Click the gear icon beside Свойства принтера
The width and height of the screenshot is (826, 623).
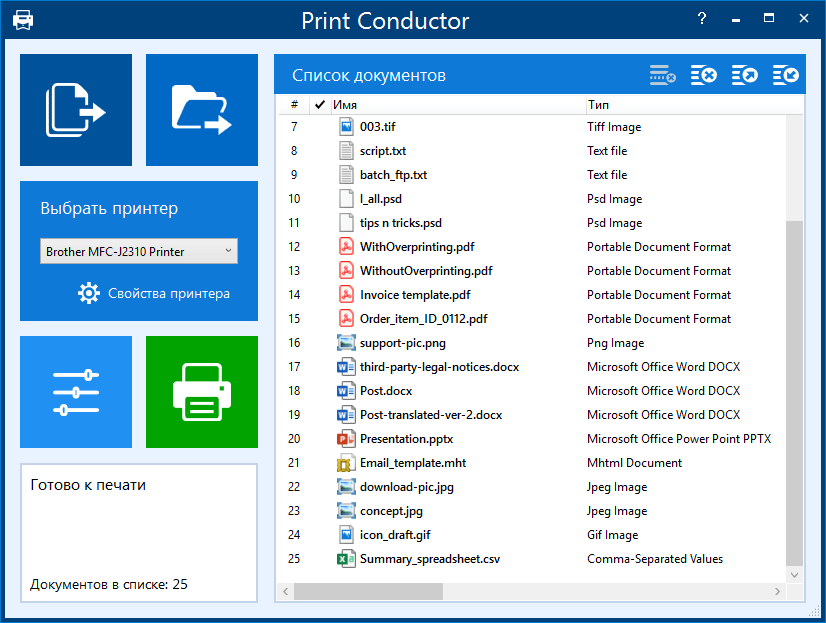pyautogui.click(x=88, y=293)
